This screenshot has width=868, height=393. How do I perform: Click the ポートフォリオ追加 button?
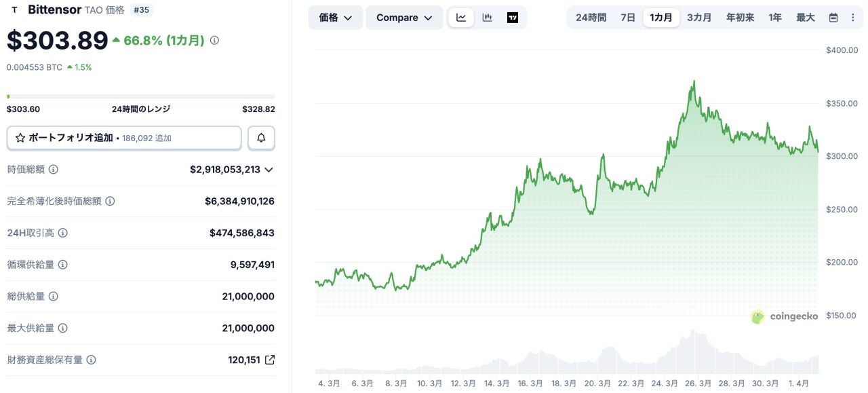[x=124, y=138]
